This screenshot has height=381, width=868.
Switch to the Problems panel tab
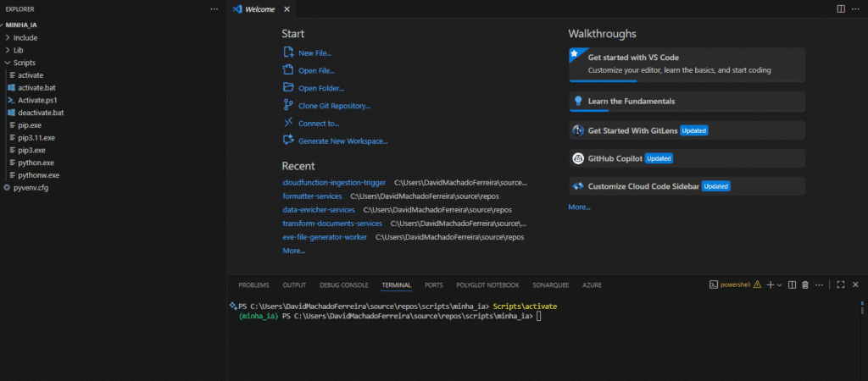(253, 285)
